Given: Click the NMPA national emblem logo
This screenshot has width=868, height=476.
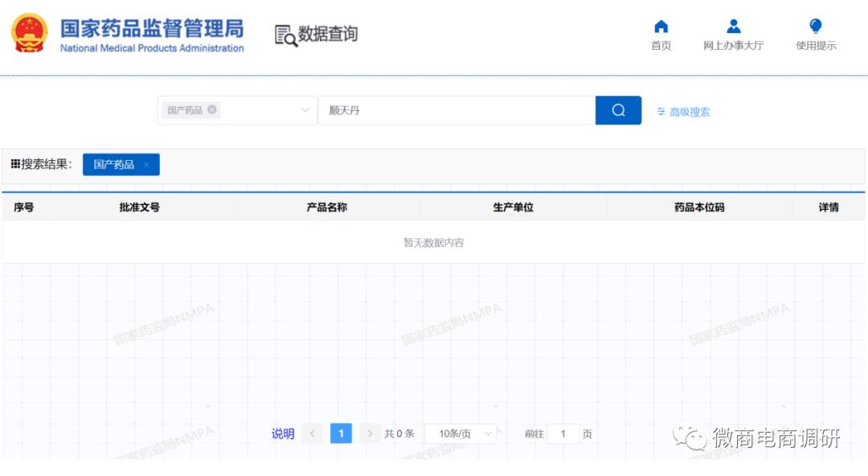Looking at the screenshot, I should tap(29, 34).
